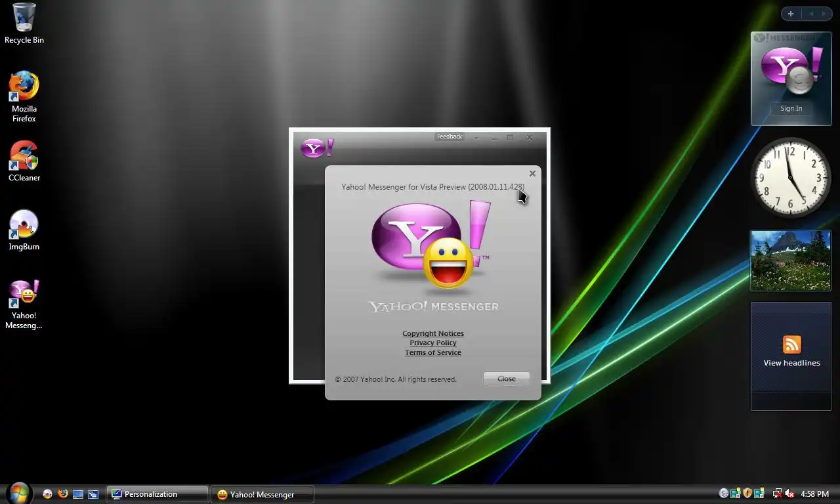This screenshot has width=840, height=504.
Task: Click the Feedback button in Messenger title bar
Action: coord(450,136)
